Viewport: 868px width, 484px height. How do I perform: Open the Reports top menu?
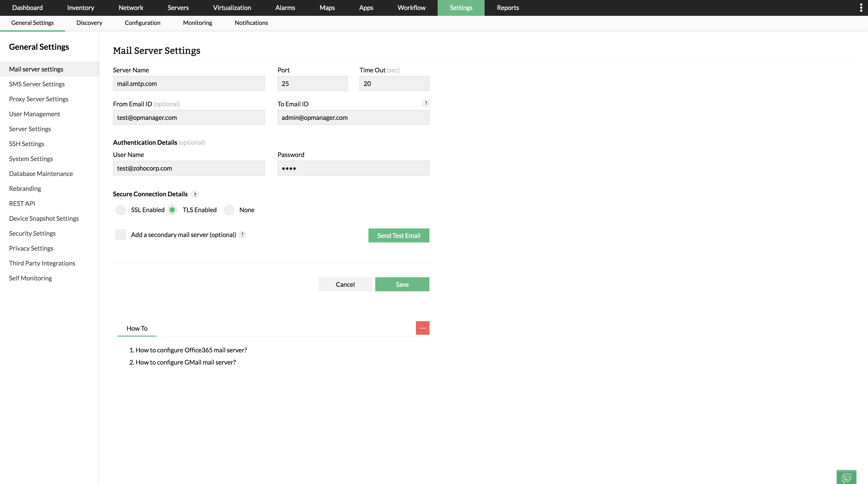click(x=507, y=8)
